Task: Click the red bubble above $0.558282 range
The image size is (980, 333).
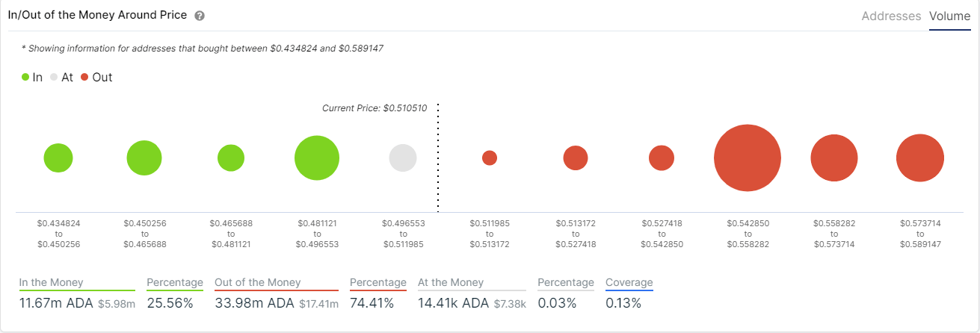Action: [834, 158]
